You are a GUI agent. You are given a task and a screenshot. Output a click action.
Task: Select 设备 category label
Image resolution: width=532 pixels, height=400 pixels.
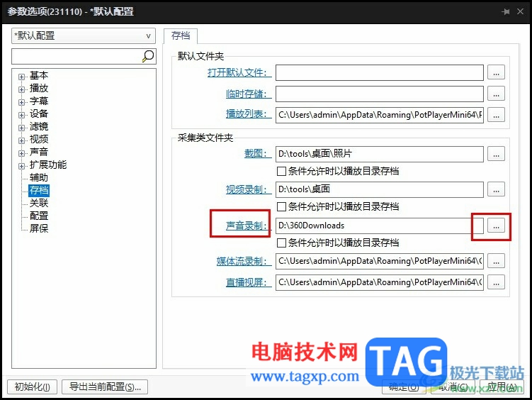39,113
